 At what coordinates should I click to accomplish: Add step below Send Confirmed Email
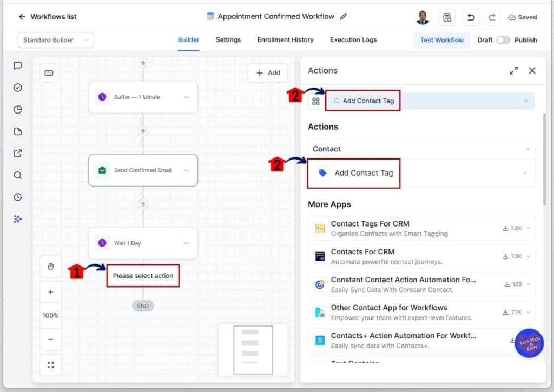pyautogui.click(x=143, y=204)
